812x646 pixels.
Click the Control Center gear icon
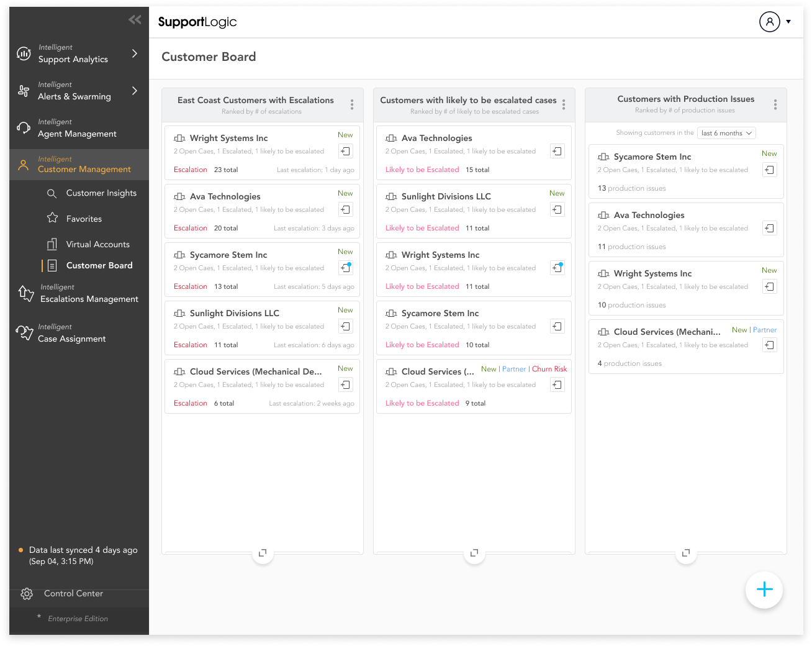(27, 594)
